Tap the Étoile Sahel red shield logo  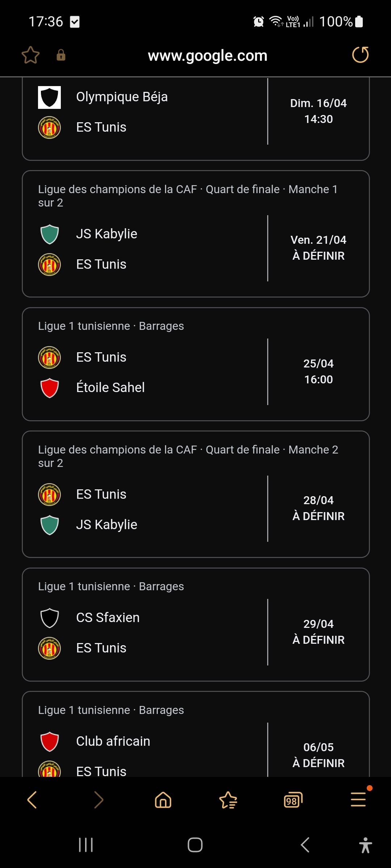pos(49,388)
